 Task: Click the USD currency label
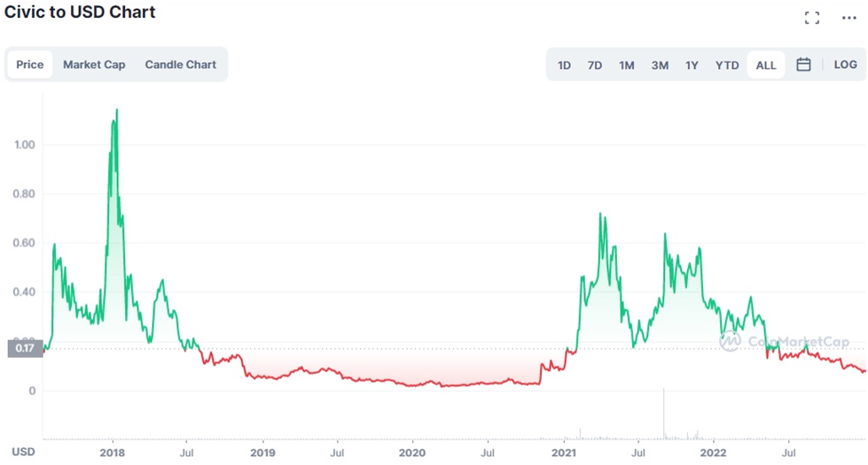[23, 452]
